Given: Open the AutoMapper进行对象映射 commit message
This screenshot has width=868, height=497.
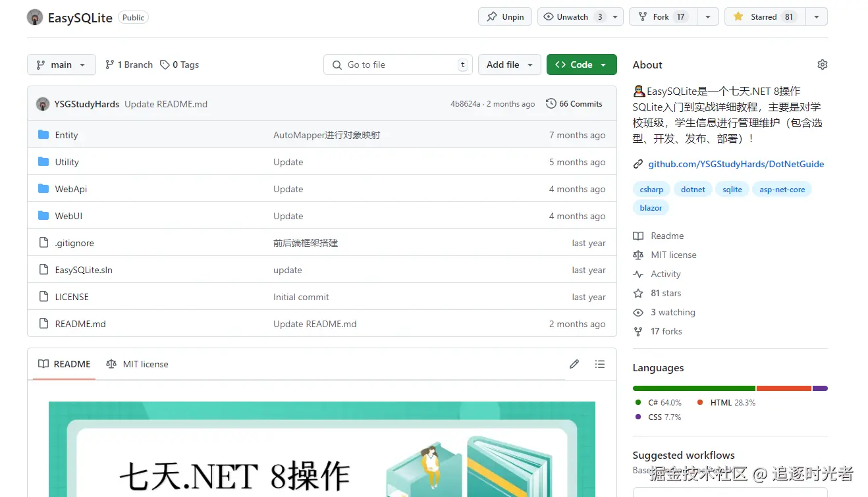Looking at the screenshot, I should pyautogui.click(x=327, y=135).
